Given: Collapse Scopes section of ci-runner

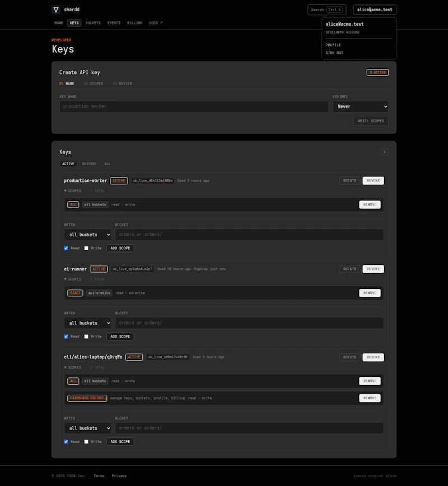Looking at the screenshot, I should (73, 279).
